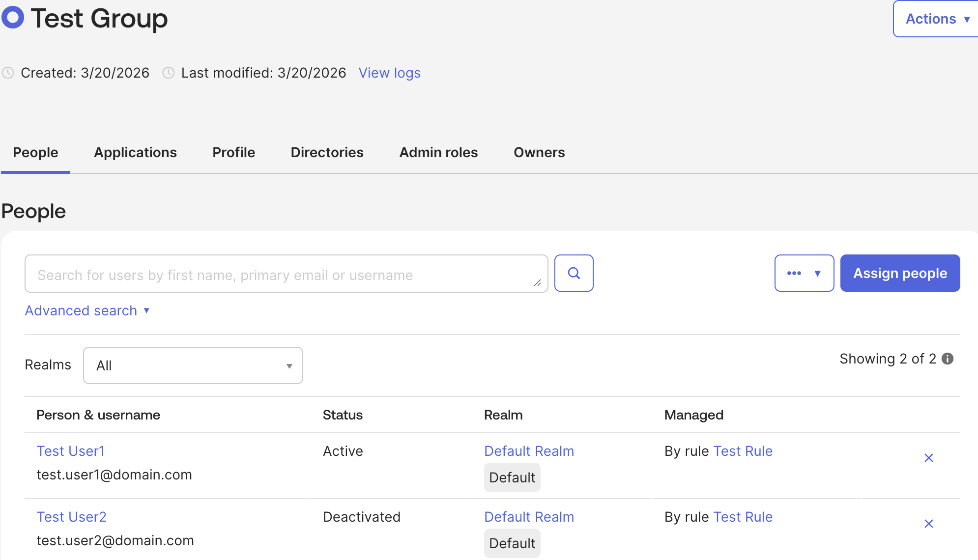Remove Test User1 with X icon
978x560 pixels.
coord(928,458)
